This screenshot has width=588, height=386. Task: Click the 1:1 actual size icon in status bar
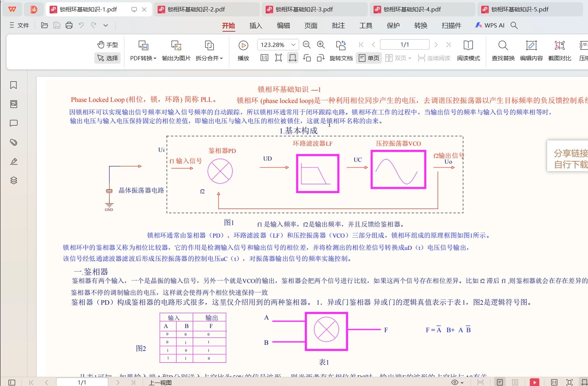(x=554, y=382)
